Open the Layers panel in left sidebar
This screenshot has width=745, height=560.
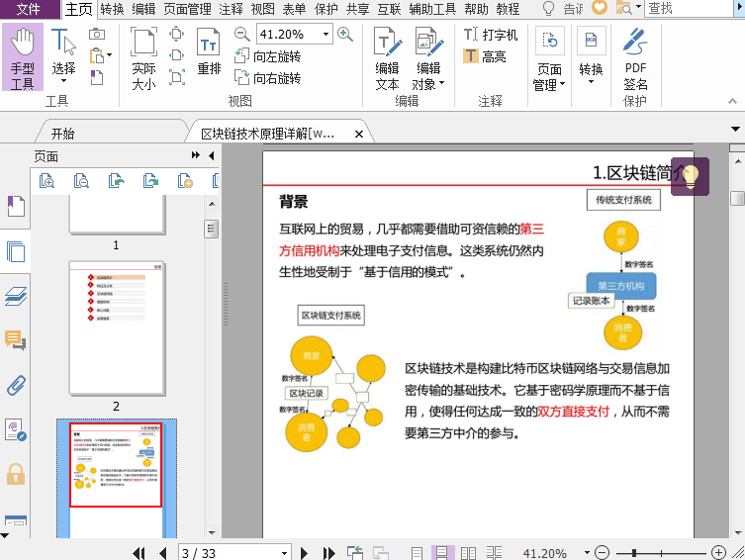pyautogui.click(x=16, y=296)
